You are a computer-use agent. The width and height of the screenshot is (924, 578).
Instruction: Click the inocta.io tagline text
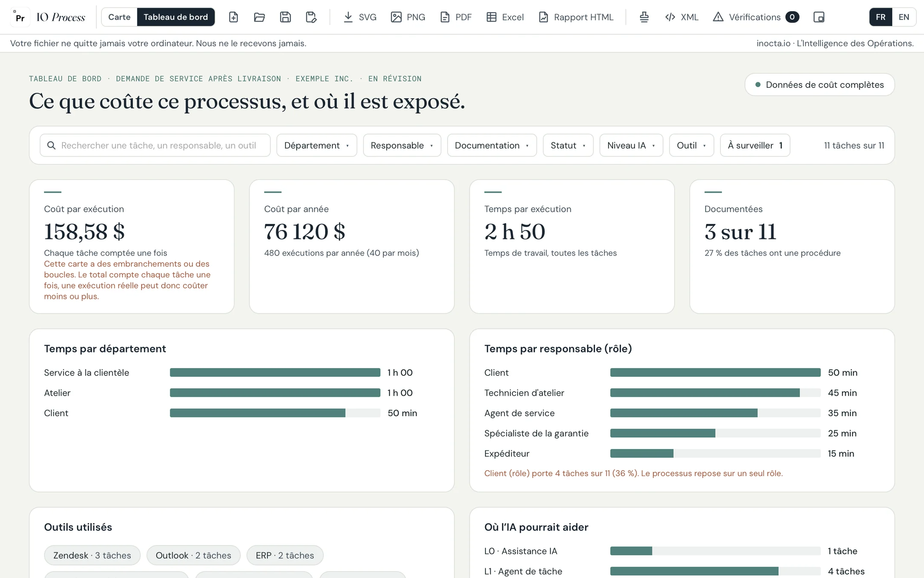(835, 43)
